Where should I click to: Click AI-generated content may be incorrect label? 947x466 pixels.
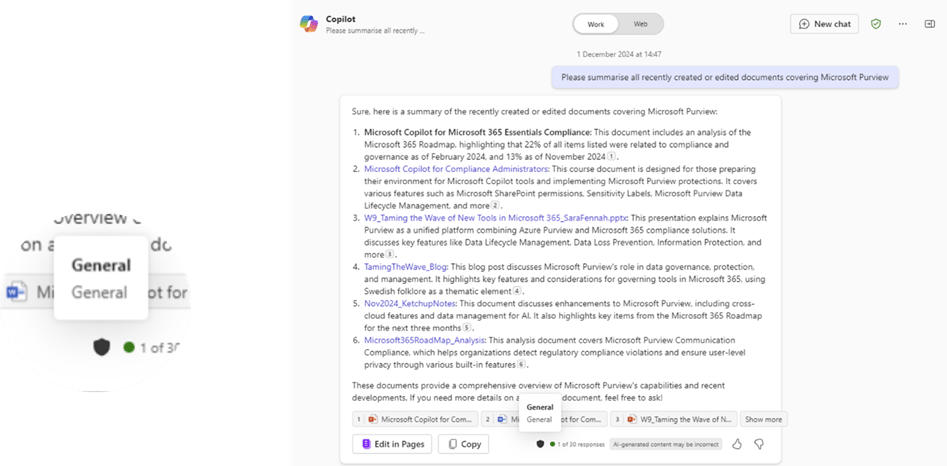pyautogui.click(x=666, y=444)
